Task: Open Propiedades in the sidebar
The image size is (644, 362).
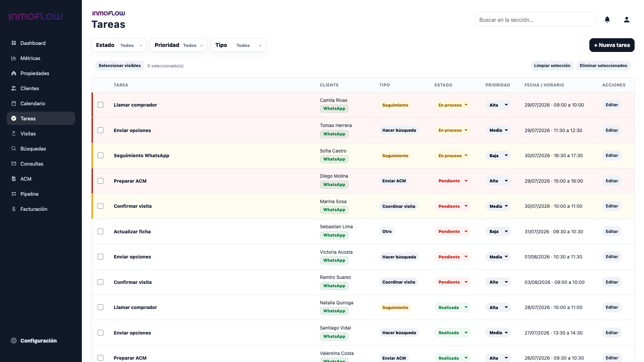Action: pyautogui.click(x=41, y=73)
